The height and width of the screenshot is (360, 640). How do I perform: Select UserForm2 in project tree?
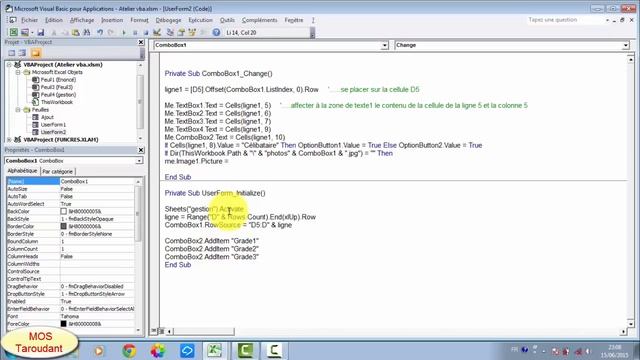point(53,132)
